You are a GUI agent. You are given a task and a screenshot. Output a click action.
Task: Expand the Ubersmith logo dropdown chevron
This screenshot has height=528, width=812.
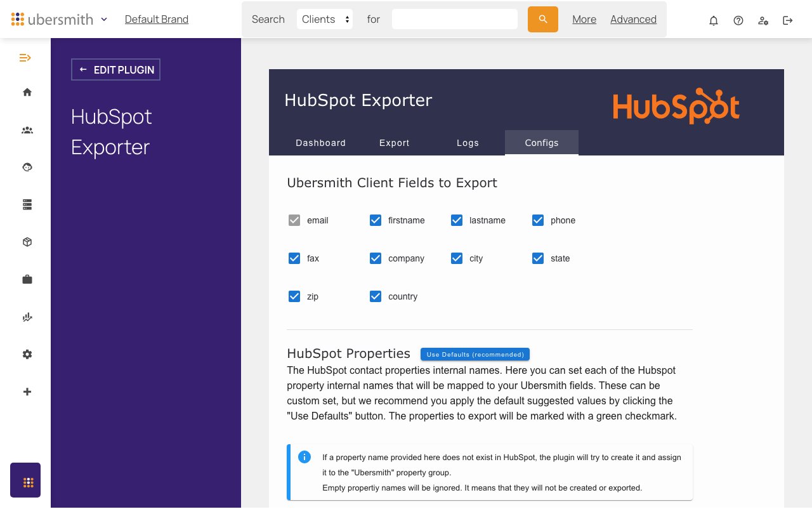coord(104,19)
